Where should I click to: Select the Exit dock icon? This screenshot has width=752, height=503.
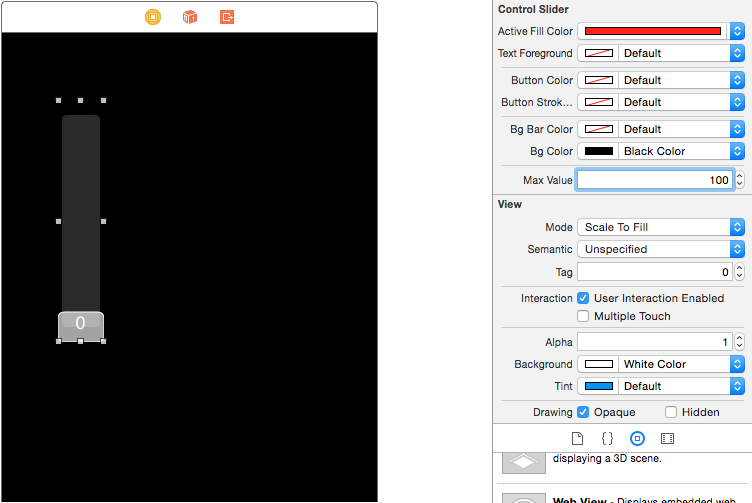pos(227,17)
